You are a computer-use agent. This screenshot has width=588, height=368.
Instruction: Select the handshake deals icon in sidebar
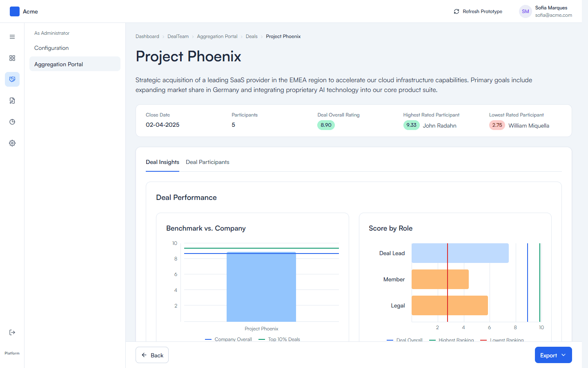point(12,79)
